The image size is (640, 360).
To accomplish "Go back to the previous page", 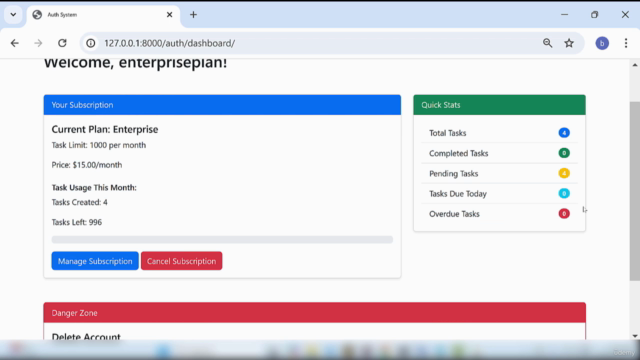I will tap(15, 43).
